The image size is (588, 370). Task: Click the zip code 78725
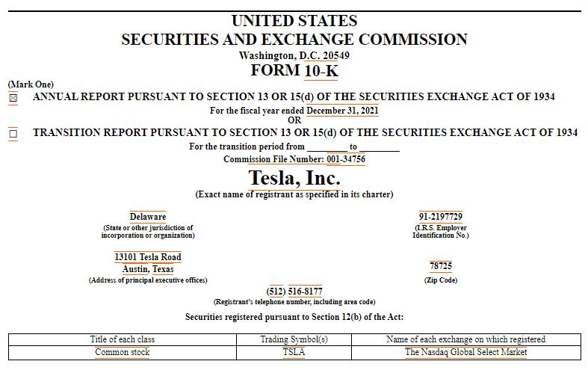coord(441,266)
